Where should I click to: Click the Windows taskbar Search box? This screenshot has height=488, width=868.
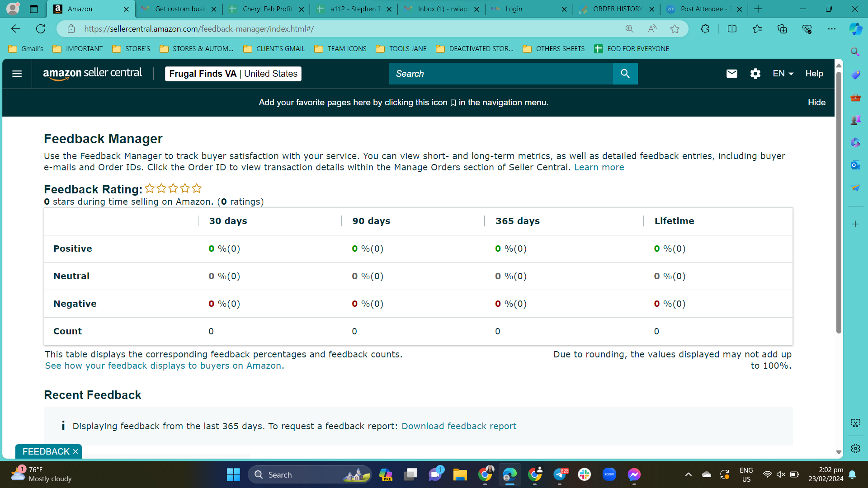(310, 474)
